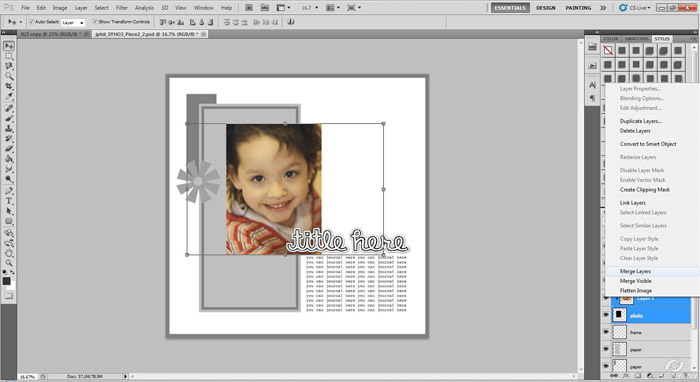Hide the photo layer
The image size is (700, 382).
click(606, 315)
